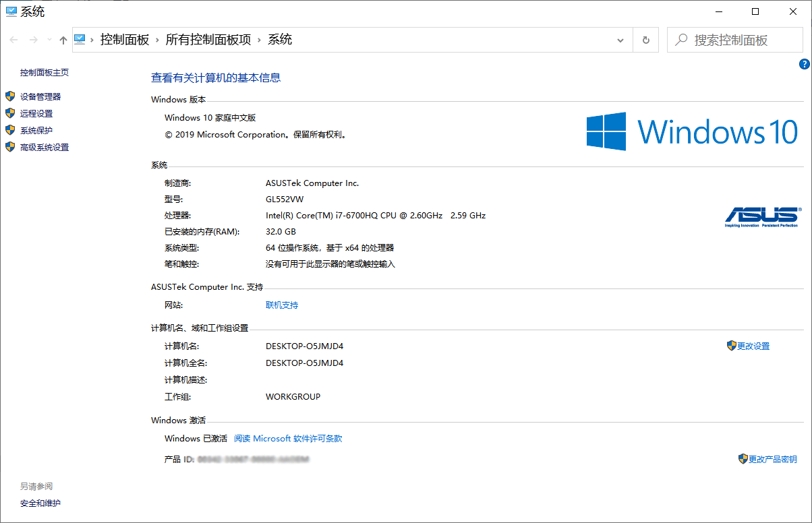The image size is (812, 523).
Task: Open 高级系统设置 from the sidebar
Action: (45, 148)
